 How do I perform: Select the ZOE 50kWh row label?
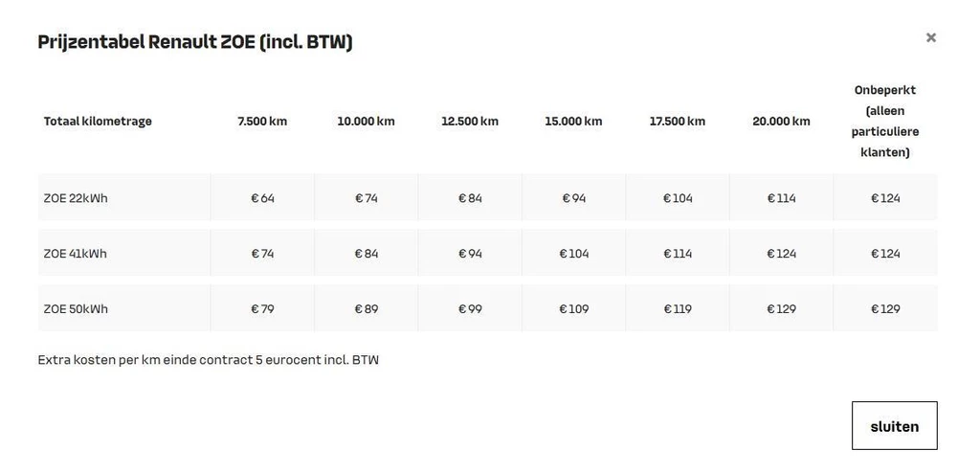tap(76, 309)
